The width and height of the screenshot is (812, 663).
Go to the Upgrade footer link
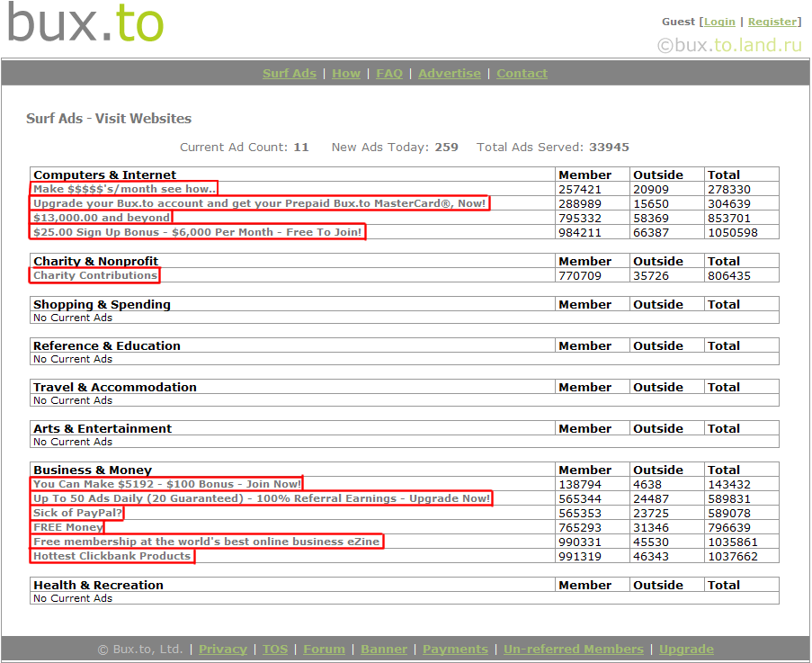[x=686, y=649]
